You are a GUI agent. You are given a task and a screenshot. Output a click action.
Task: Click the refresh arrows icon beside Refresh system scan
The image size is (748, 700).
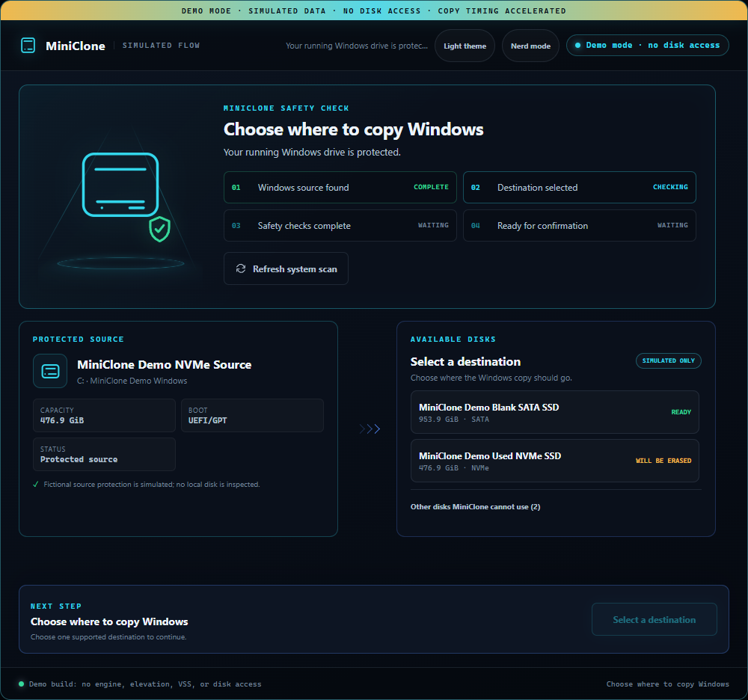point(241,269)
